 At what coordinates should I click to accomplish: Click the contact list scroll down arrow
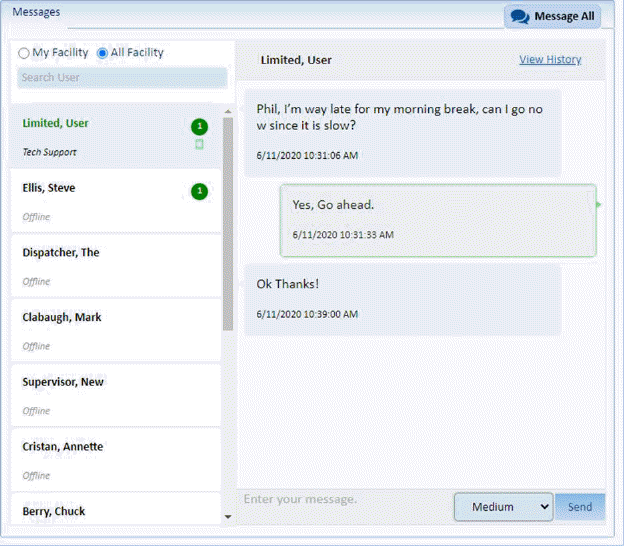[x=228, y=517]
